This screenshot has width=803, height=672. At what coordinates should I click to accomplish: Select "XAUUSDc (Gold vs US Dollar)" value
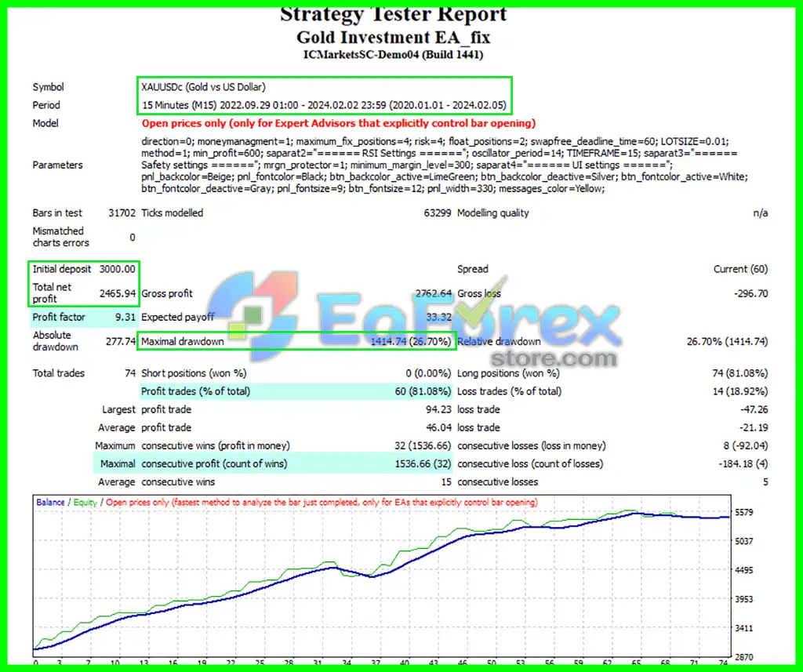point(203,87)
